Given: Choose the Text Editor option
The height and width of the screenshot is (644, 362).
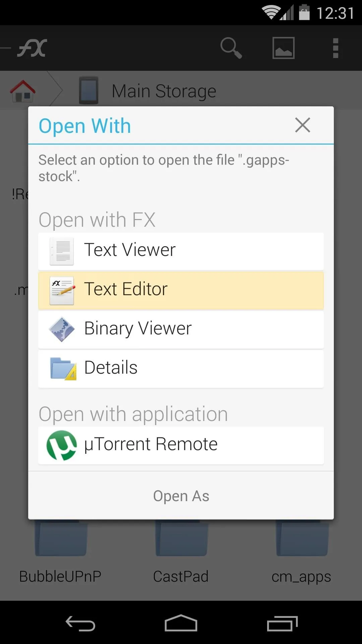Looking at the screenshot, I should click(181, 290).
